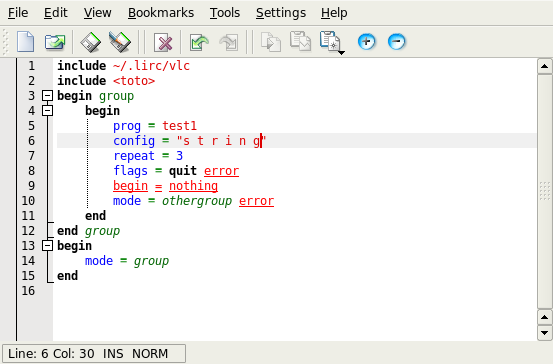The image size is (553, 364).
Task: Click the "flags" keyword on line 8
Action: pyautogui.click(x=130, y=171)
